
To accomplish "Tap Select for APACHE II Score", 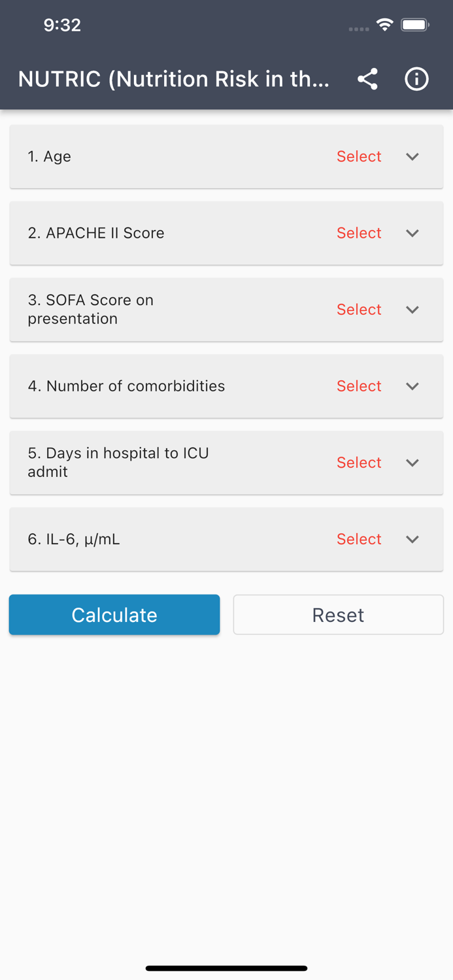I will (359, 233).
